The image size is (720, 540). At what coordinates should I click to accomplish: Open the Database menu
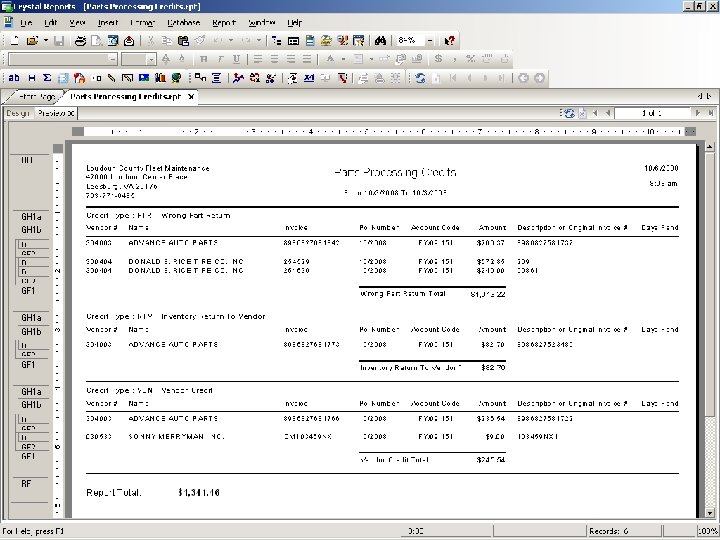coord(184,22)
